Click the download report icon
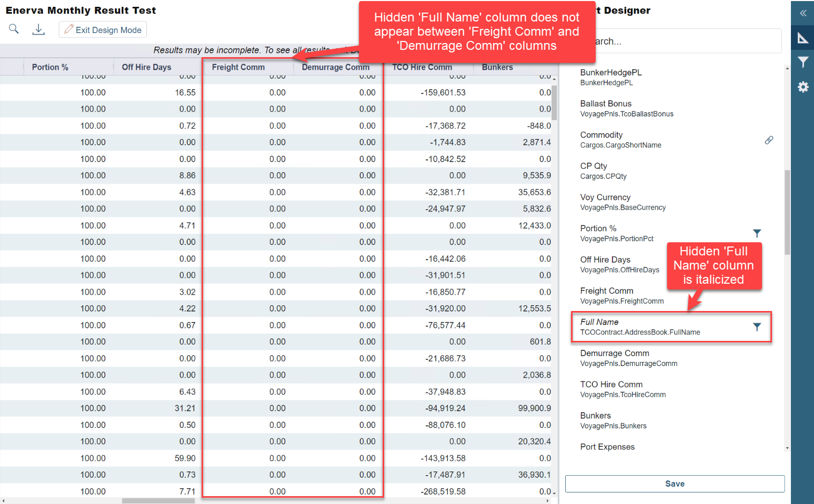This screenshot has width=814, height=504. 38,29
